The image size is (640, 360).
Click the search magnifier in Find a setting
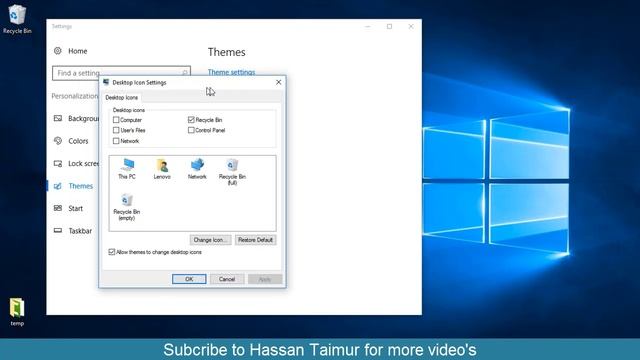coord(184,73)
